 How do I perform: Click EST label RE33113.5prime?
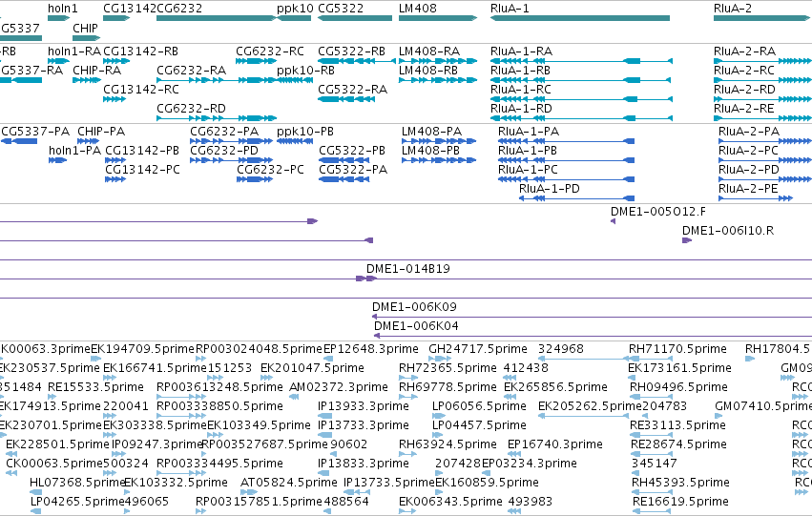(x=677, y=425)
